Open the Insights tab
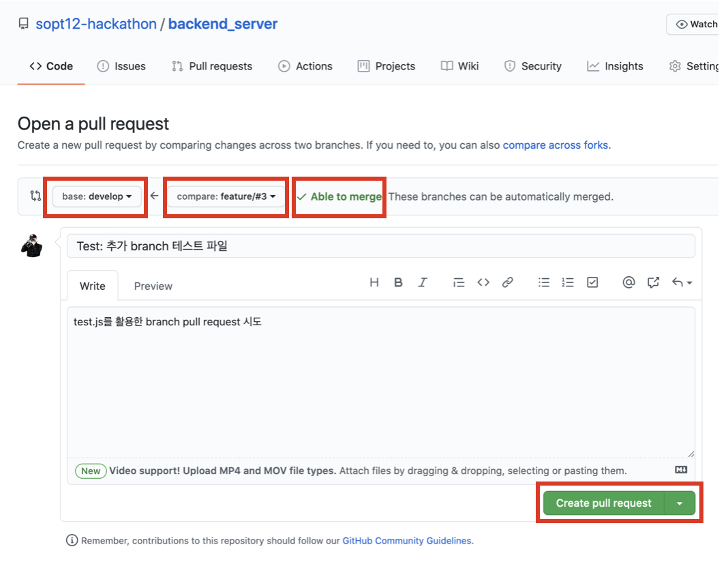The height and width of the screenshot is (577, 728). (x=615, y=66)
